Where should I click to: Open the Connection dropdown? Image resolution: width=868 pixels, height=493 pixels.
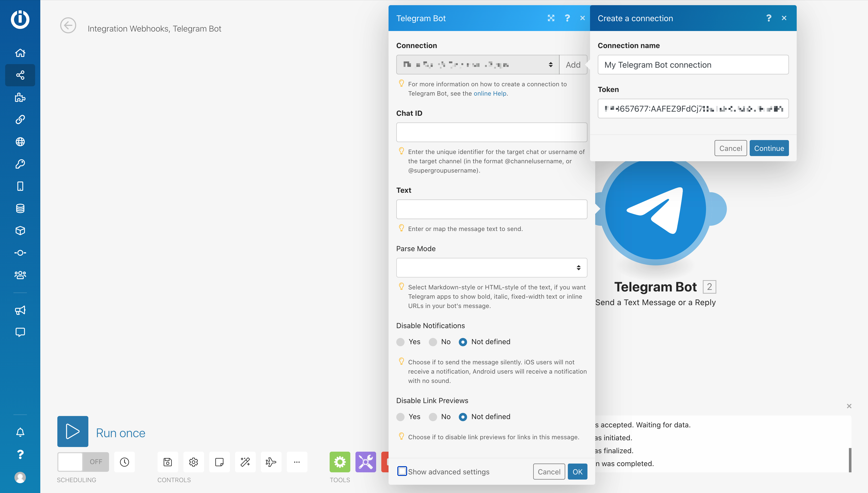(478, 65)
